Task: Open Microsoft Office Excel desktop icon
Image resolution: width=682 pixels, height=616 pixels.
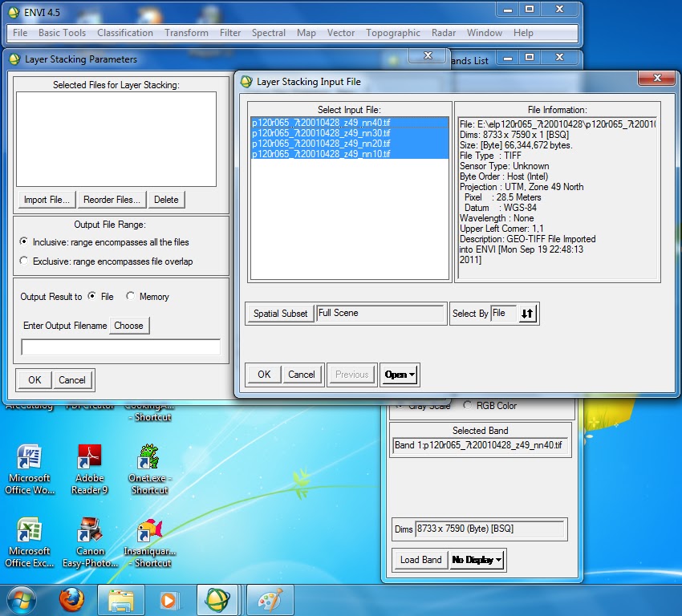Action: [30, 529]
